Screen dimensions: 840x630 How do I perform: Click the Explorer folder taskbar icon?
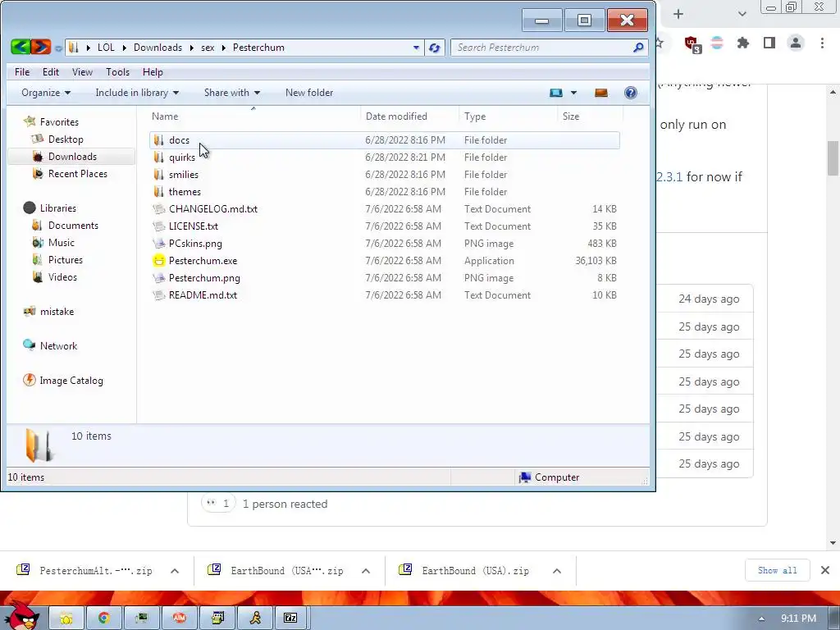tap(66, 618)
